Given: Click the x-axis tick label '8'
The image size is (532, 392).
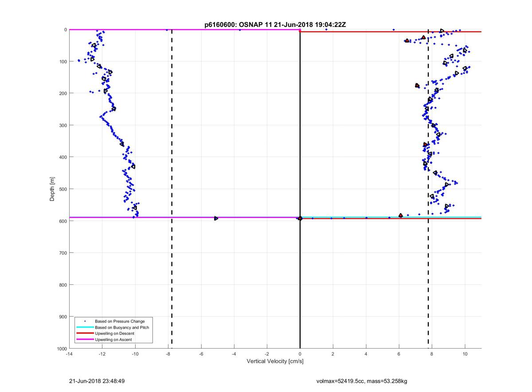Looking at the screenshot, I should 432,354.
